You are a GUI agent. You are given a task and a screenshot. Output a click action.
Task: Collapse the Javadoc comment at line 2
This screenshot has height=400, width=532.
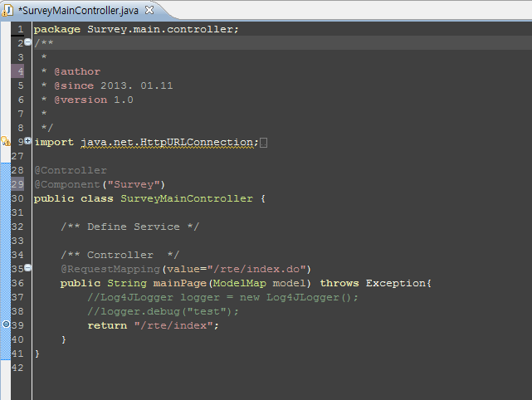(x=28, y=42)
